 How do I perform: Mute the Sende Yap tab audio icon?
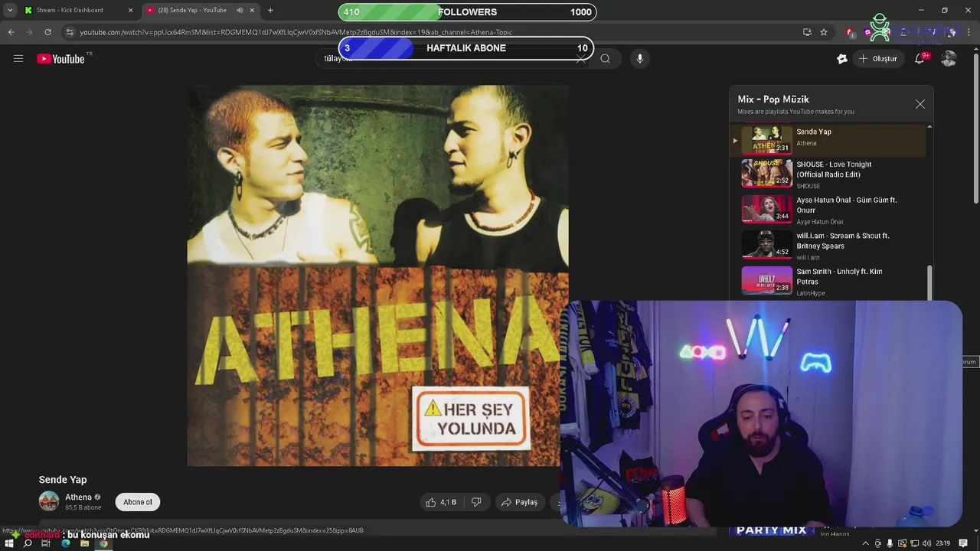pos(240,10)
